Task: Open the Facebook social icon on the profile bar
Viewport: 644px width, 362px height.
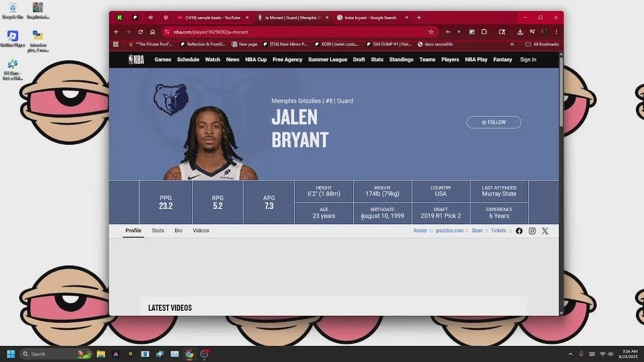Action: pos(519,231)
